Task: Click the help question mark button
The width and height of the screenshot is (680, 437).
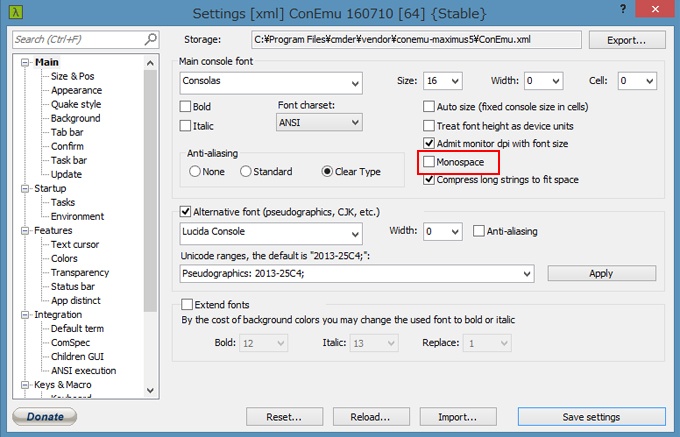Action: [623, 9]
